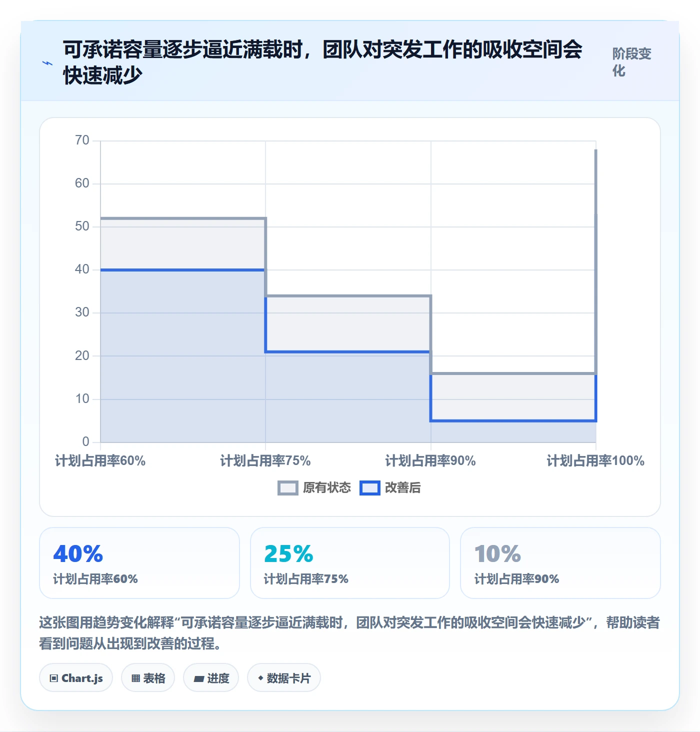Click the blue 改善后 step line at value 40
700x732 pixels.
(182, 270)
